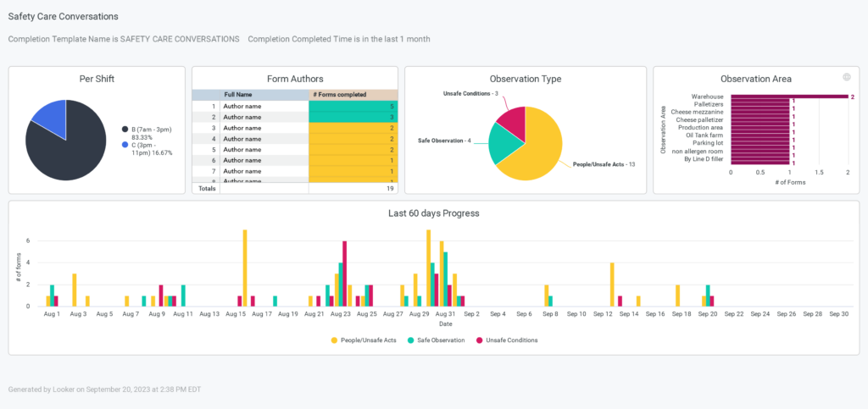Click the Form Authors tile title

pyautogui.click(x=295, y=79)
